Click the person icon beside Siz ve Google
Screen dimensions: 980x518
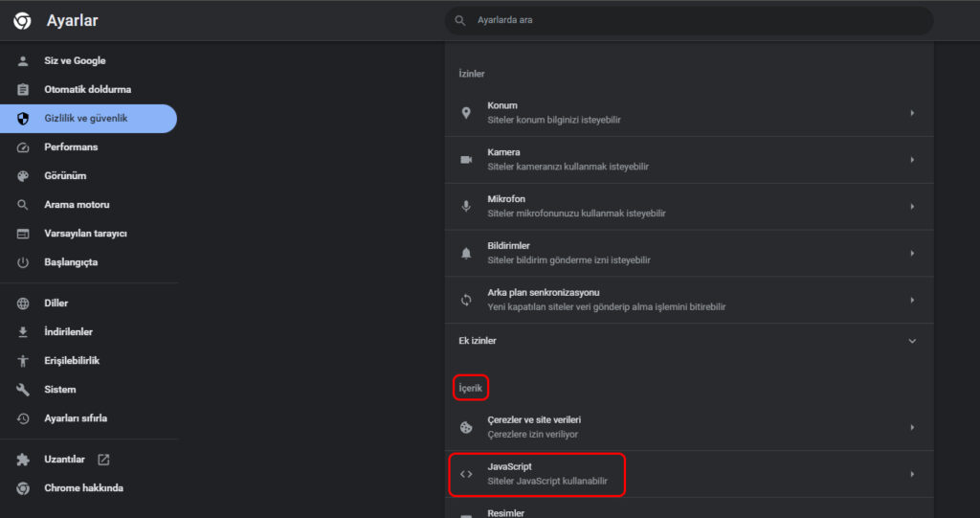point(23,60)
